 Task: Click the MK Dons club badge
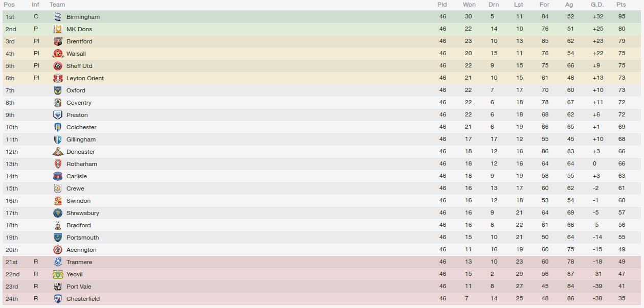(58, 29)
